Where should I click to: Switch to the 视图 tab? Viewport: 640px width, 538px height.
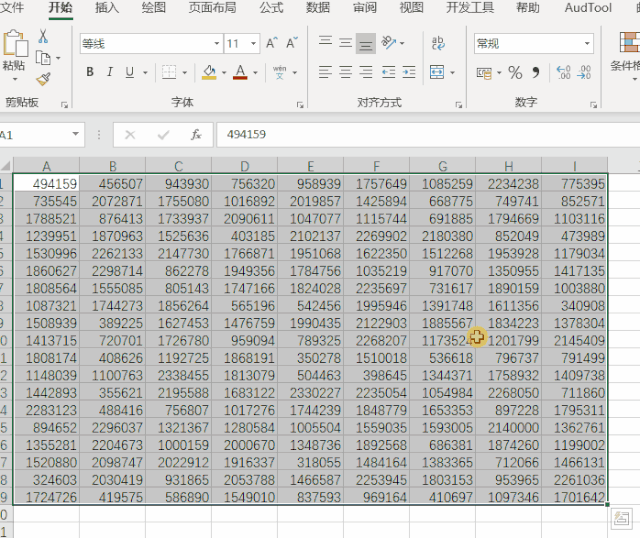tap(411, 8)
